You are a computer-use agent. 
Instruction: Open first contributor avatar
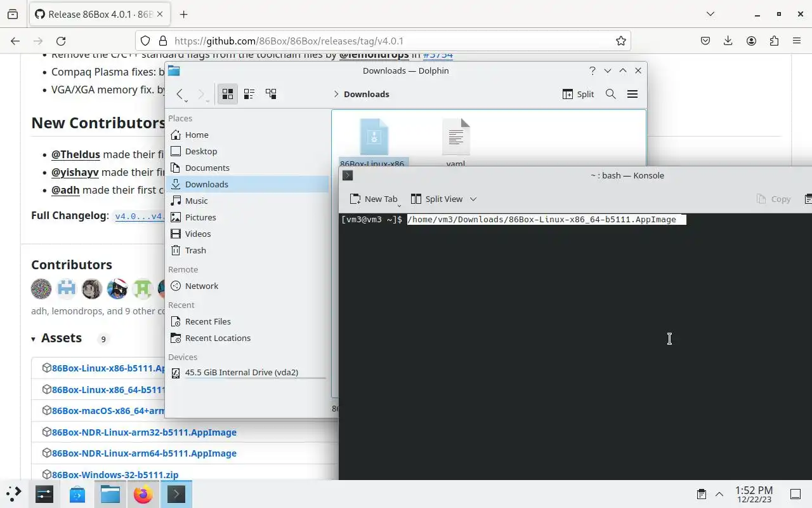click(41, 289)
